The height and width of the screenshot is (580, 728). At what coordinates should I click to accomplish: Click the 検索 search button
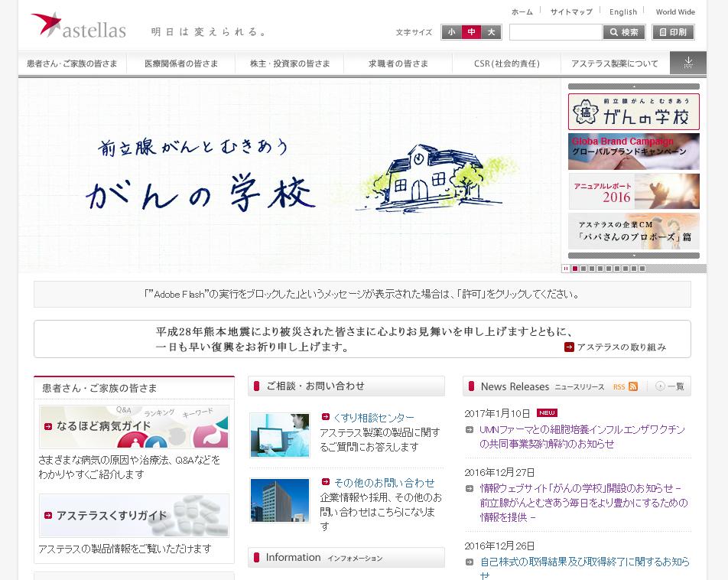(x=624, y=32)
